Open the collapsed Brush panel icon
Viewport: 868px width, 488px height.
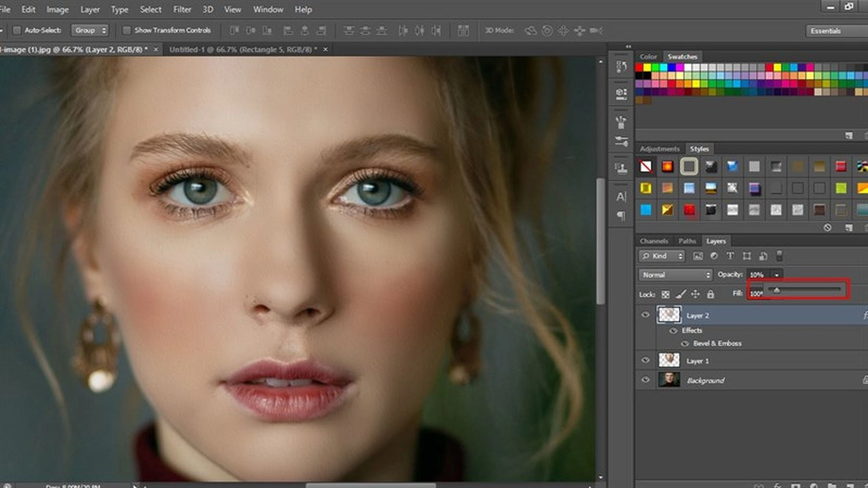coord(621,122)
